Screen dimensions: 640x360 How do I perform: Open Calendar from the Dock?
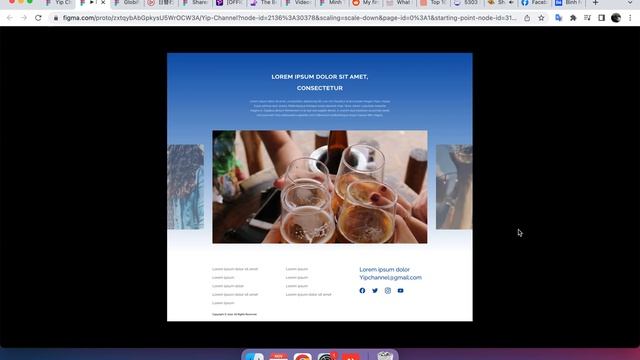tap(278, 357)
